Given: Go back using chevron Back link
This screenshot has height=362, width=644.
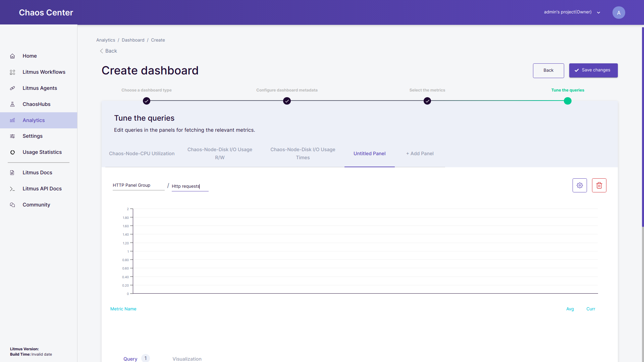Looking at the screenshot, I should pyautogui.click(x=108, y=51).
